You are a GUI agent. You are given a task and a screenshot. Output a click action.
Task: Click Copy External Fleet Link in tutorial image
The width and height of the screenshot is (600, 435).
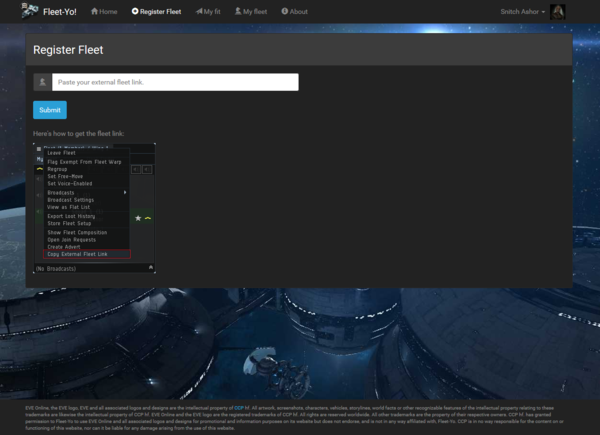point(78,254)
